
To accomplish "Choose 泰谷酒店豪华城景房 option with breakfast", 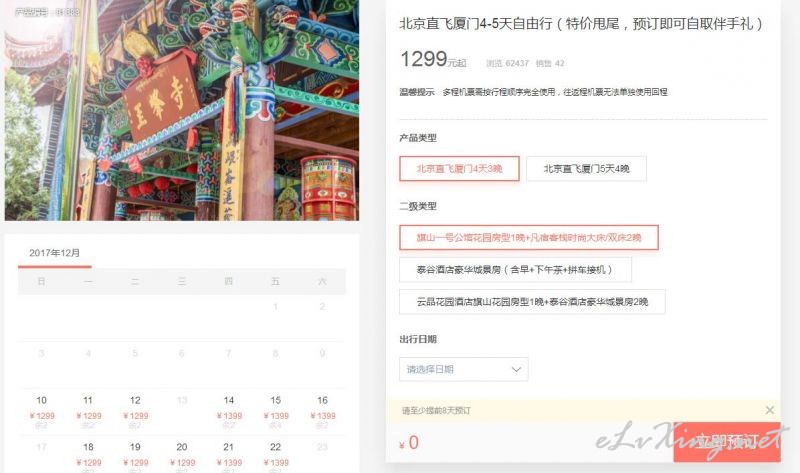I will coord(515,270).
